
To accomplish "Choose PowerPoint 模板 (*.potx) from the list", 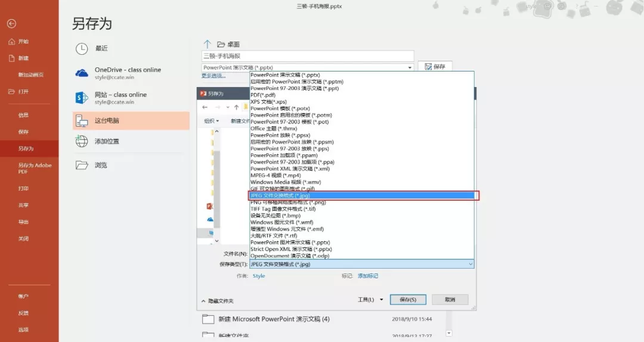I will tap(362, 108).
